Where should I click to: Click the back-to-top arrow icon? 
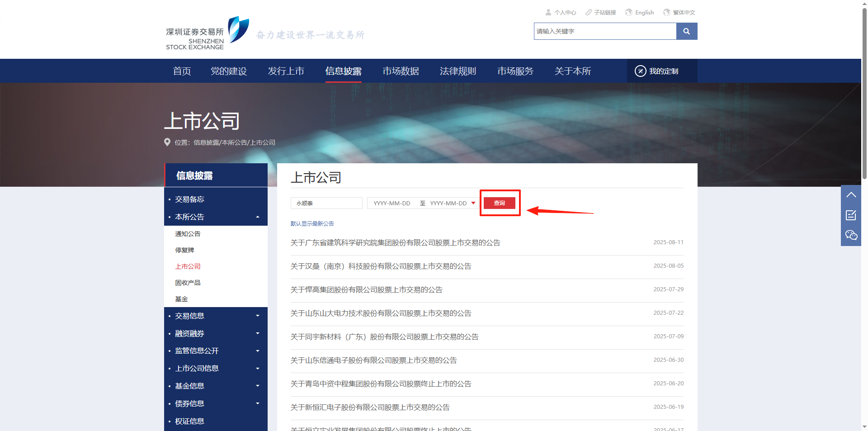tap(851, 195)
